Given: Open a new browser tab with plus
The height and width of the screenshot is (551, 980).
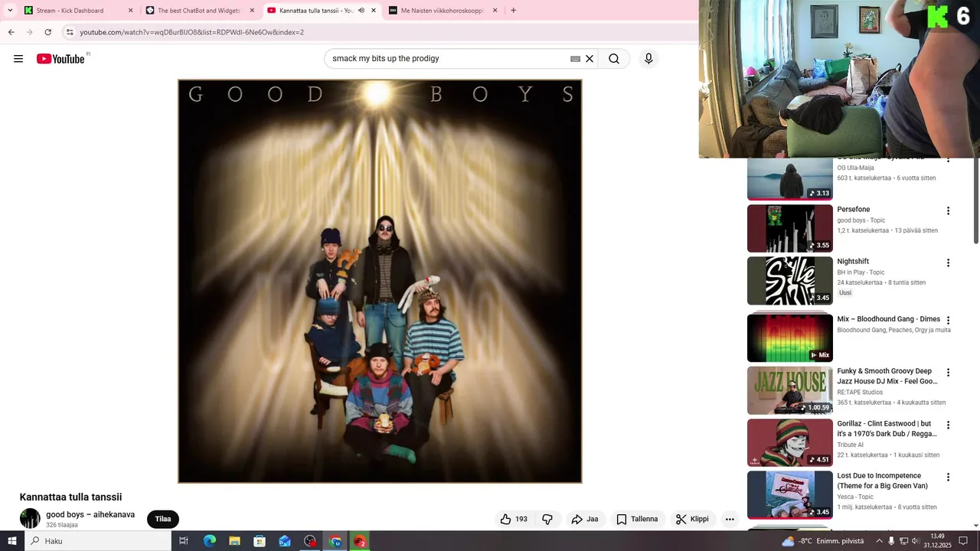Looking at the screenshot, I should [513, 11].
